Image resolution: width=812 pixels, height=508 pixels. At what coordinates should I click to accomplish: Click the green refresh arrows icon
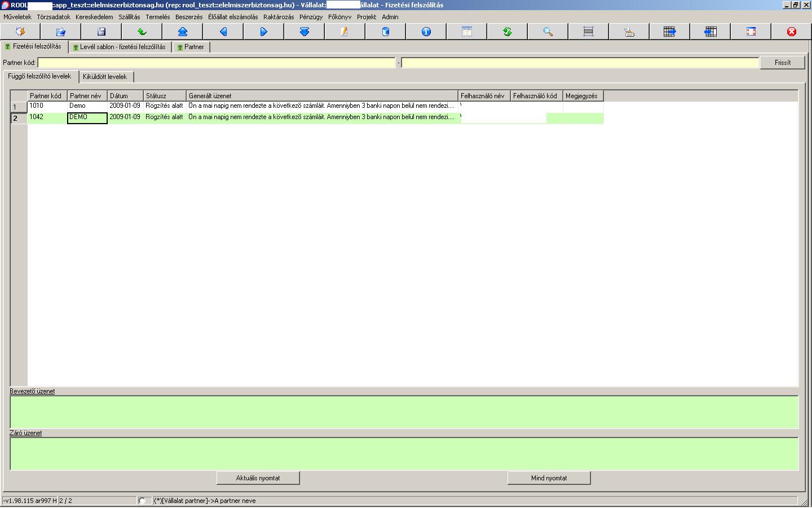507,32
